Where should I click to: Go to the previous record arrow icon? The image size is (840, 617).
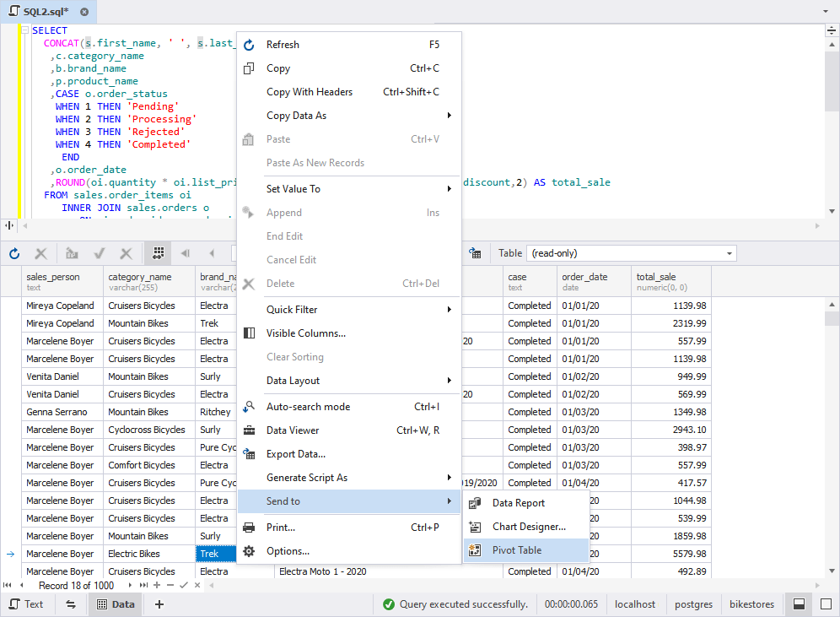(212, 253)
